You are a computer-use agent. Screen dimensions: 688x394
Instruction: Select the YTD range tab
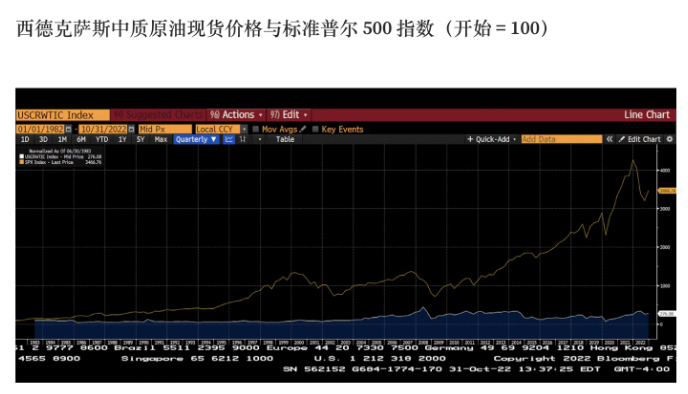pyautogui.click(x=102, y=140)
